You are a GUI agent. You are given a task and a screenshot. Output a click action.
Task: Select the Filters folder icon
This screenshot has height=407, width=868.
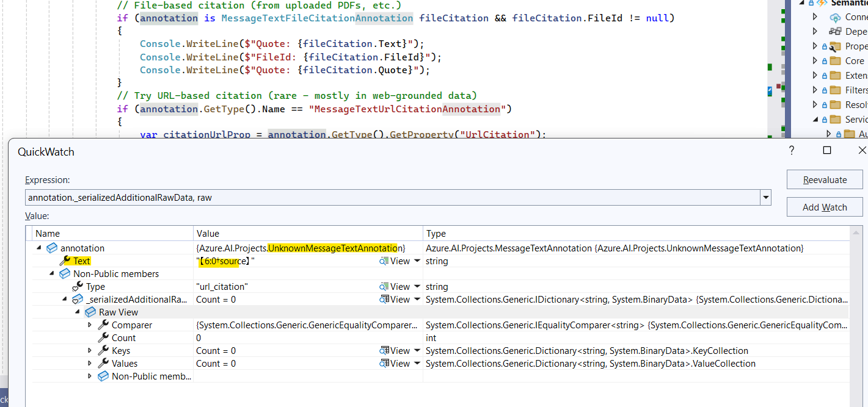[x=835, y=90]
